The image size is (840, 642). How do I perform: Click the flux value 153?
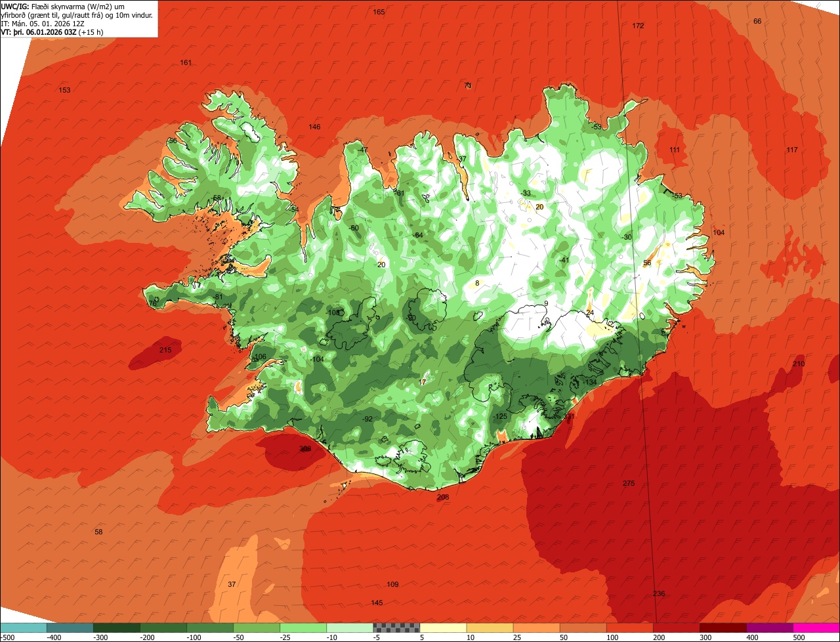click(x=64, y=90)
